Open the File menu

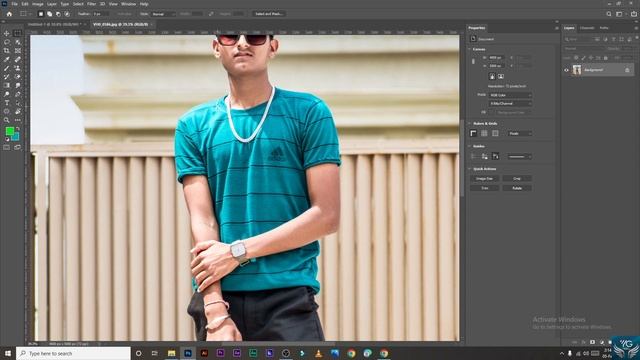click(x=14, y=4)
